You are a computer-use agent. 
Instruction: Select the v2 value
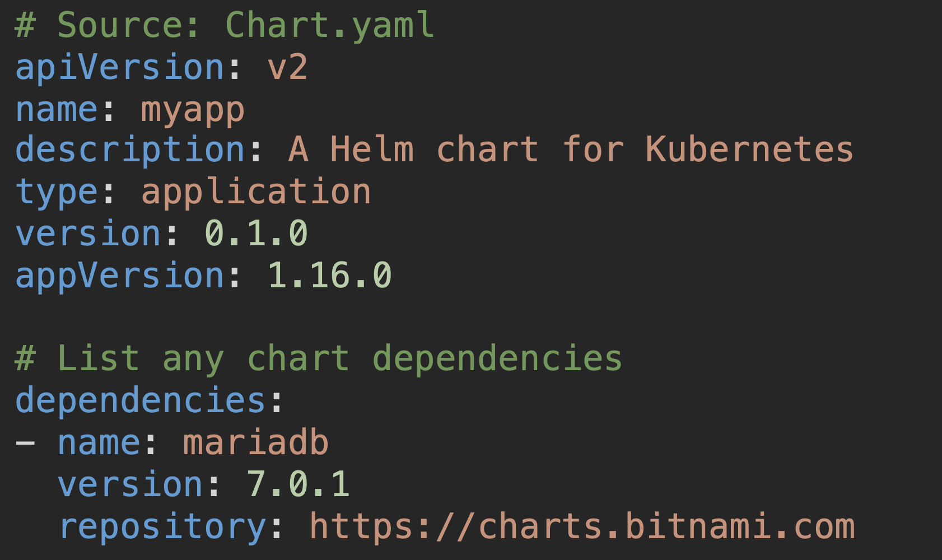(287, 67)
